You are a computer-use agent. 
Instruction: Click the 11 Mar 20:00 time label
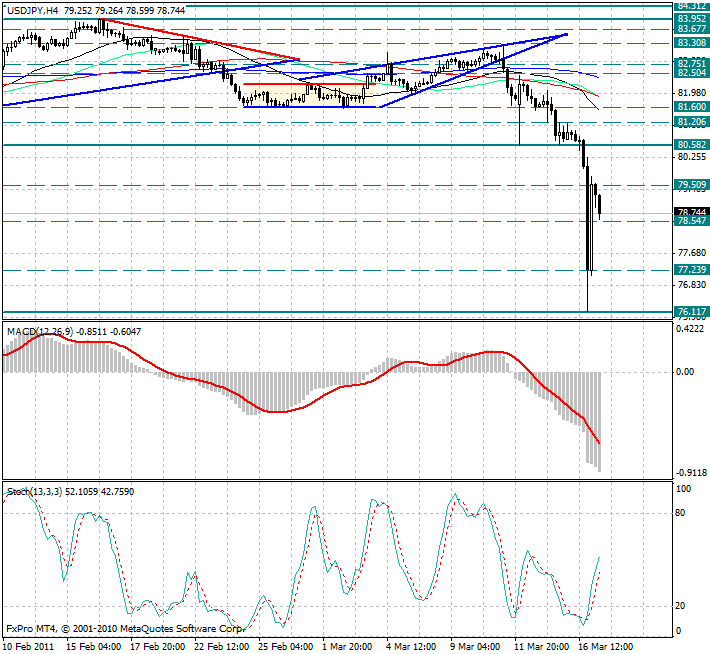coord(542,647)
